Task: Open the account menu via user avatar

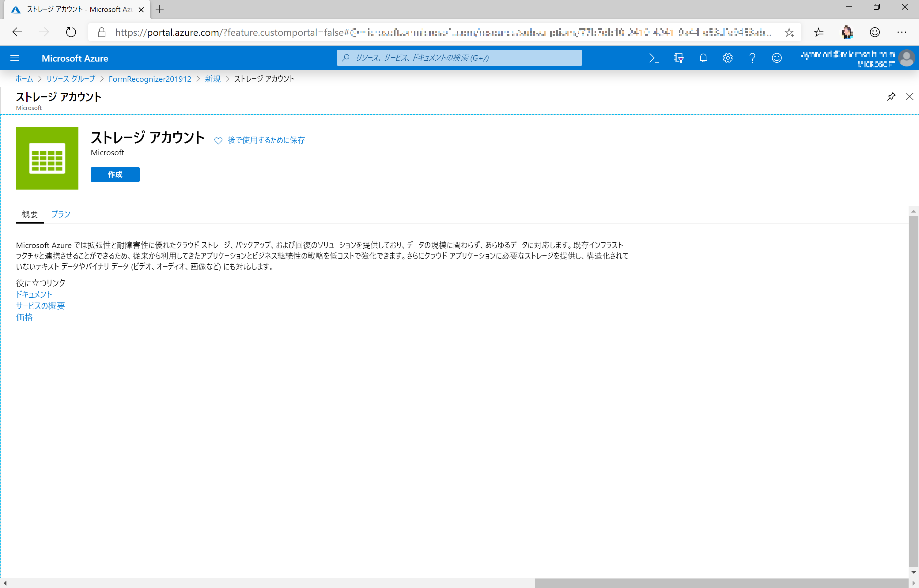Action: pos(906,58)
